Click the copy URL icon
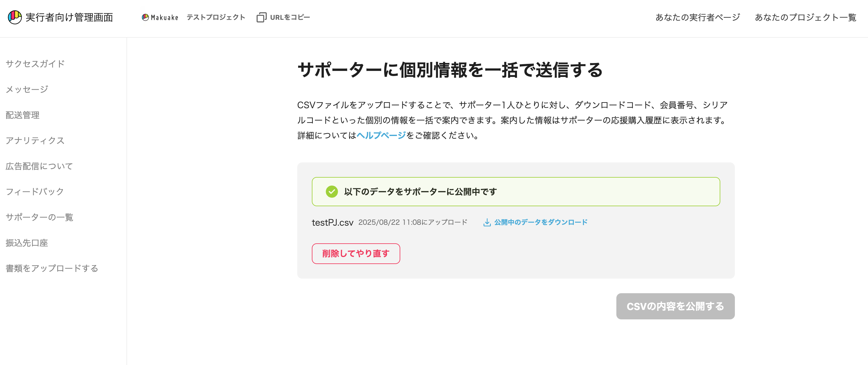Image resolution: width=868 pixels, height=365 pixels. pos(261,17)
